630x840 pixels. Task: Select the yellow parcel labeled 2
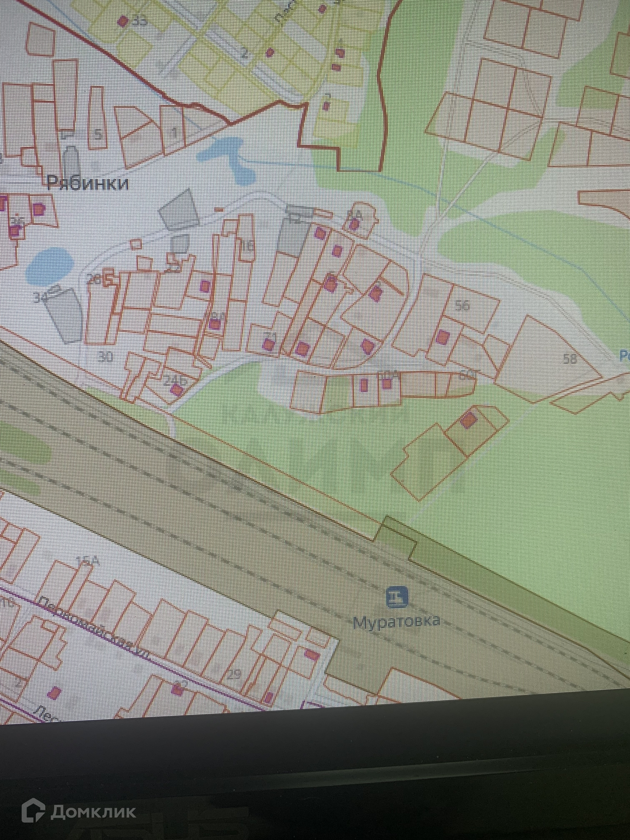[245, 53]
